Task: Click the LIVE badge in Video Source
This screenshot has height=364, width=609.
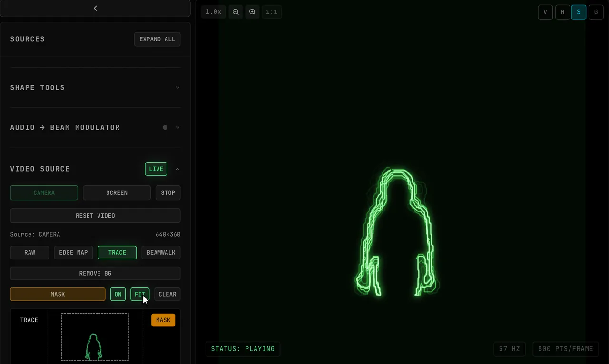Action: click(156, 169)
